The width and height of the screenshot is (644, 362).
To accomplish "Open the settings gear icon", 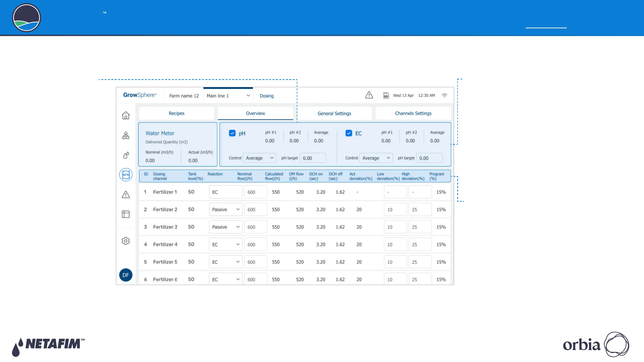I will [x=126, y=241].
